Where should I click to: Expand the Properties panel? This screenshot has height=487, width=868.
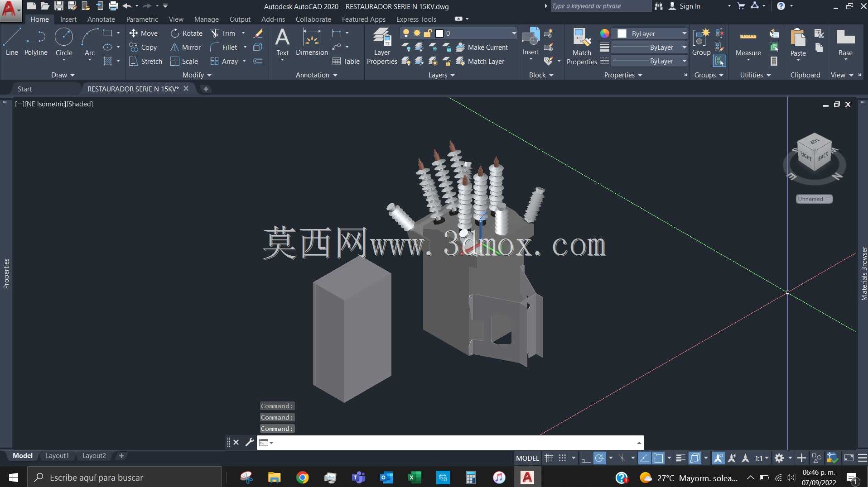tap(623, 75)
